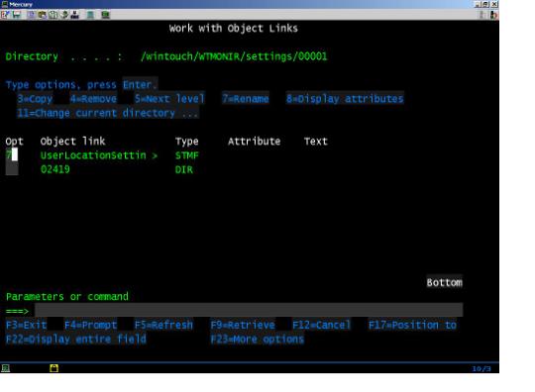
Task: Click the green monitor toolbar icon
Action: point(105,15)
